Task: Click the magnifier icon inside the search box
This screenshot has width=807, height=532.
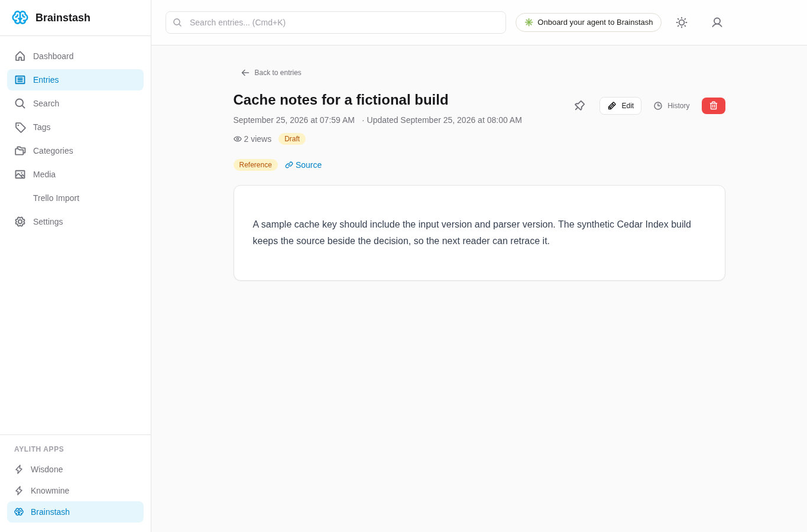Action: point(177,22)
